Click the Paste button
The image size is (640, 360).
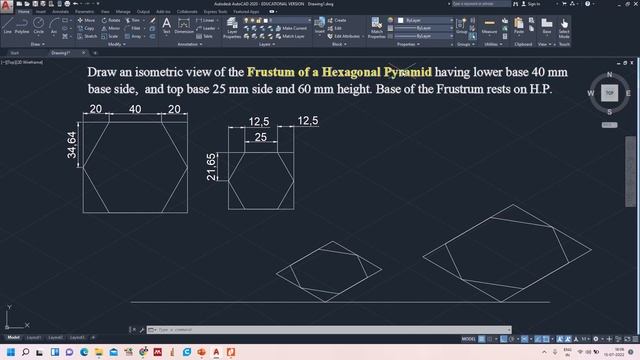[x=519, y=26]
